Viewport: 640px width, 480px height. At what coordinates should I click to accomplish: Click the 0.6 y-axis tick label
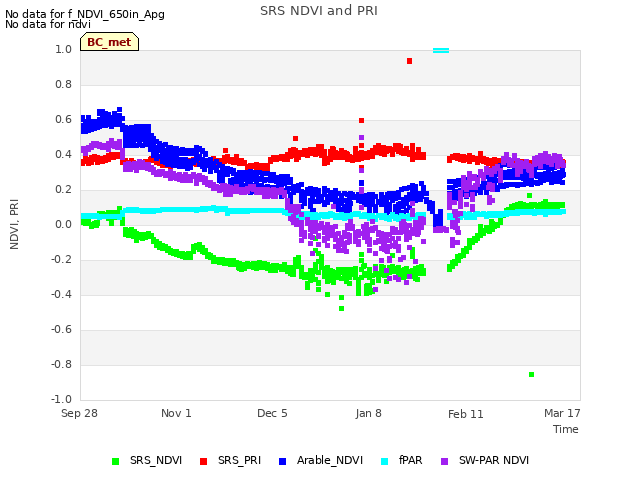click(x=64, y=120)
